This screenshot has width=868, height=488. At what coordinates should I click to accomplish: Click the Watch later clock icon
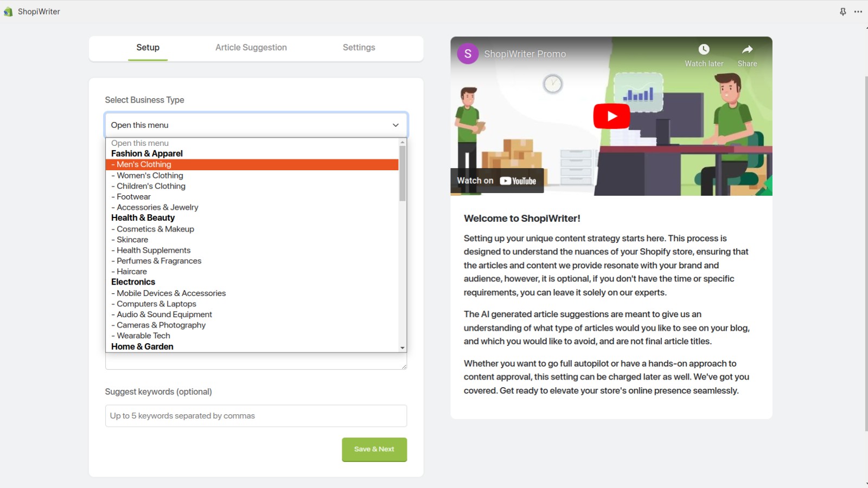[x=704, y=49]
